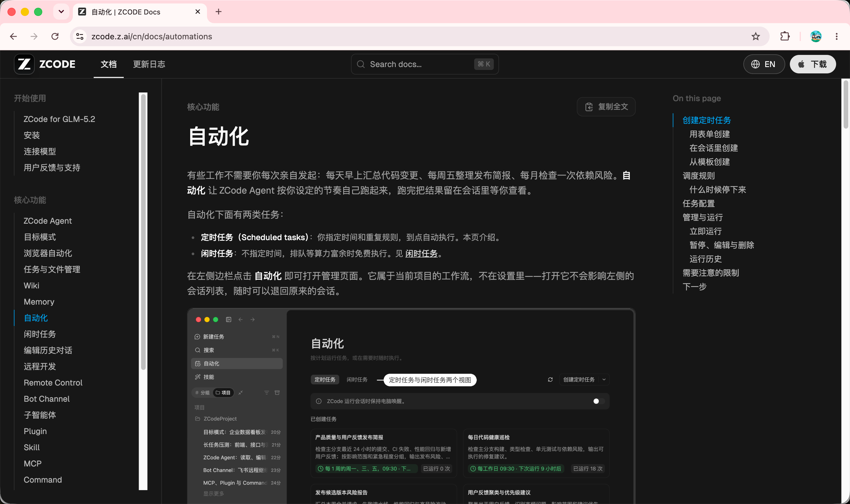The width and height of the screenshot is (850, 504).
Task: Click the back arrow in the app screenshot
Action: click(x=241, y=320)
